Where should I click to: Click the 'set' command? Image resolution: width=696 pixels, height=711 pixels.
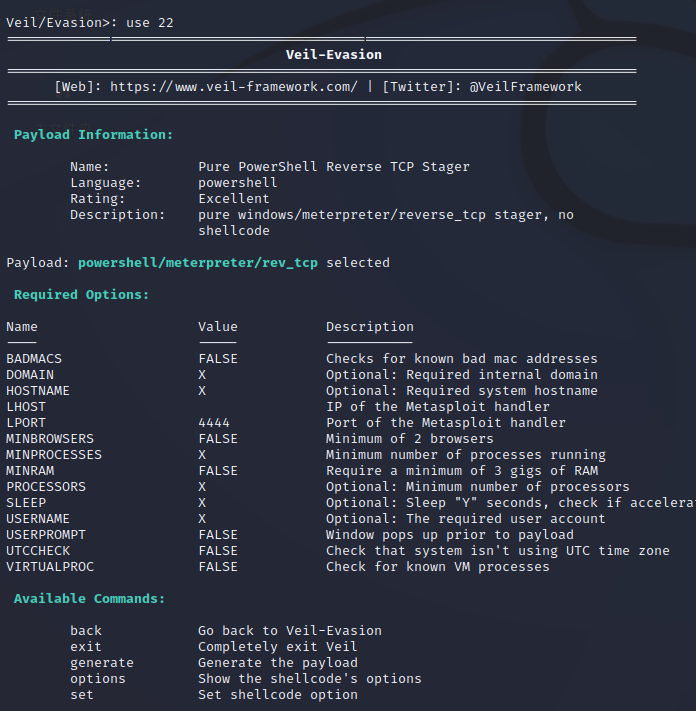pyautogui.click(x=82, y=695)
